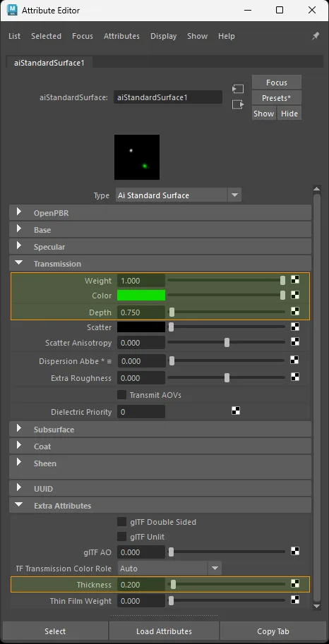The image size is (329, 644).
Task: Click the aiStandardSurface name input field
Action: pyautogui.click(x=168, y=97)
